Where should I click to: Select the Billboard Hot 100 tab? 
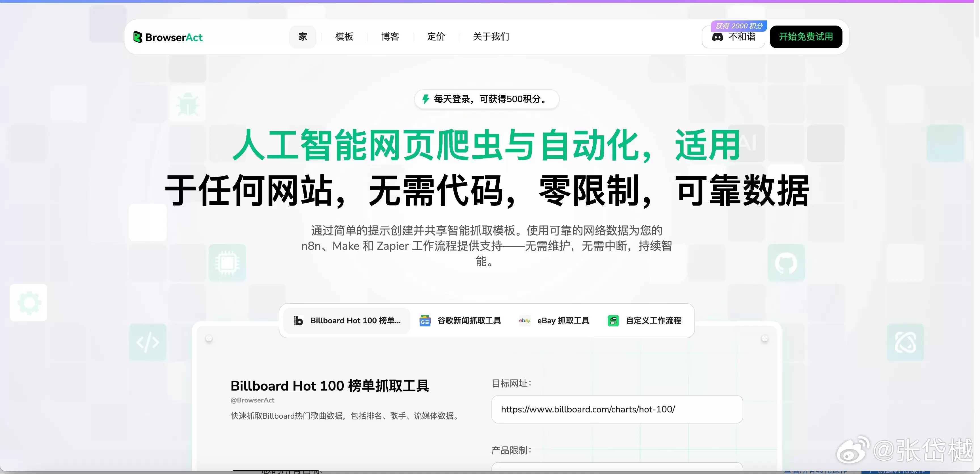click(x=347, y=320)
